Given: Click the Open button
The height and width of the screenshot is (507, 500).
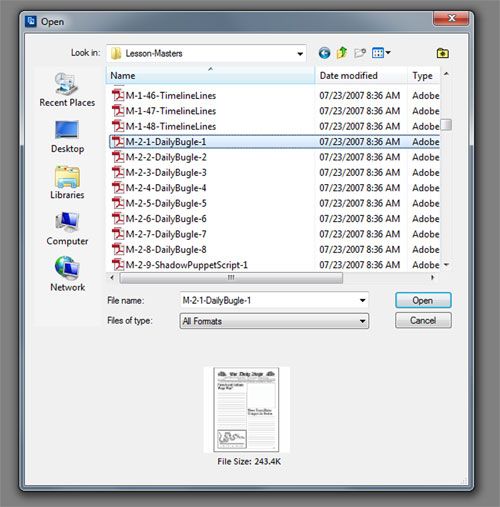Looking at the screenshot, I should 423,300.
